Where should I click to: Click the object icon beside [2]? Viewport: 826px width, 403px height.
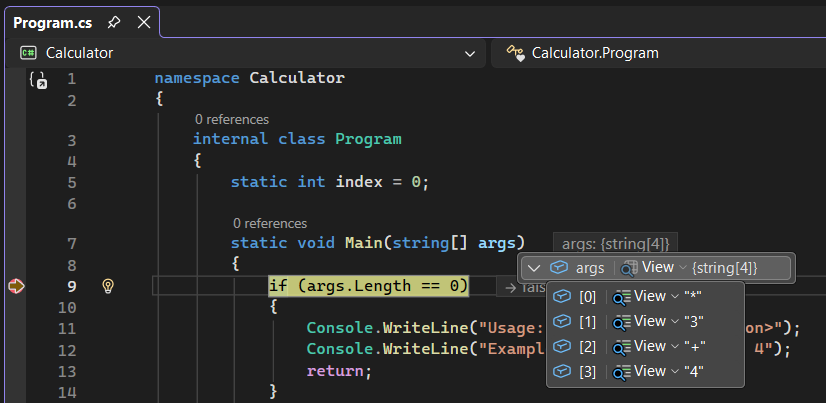562,346
